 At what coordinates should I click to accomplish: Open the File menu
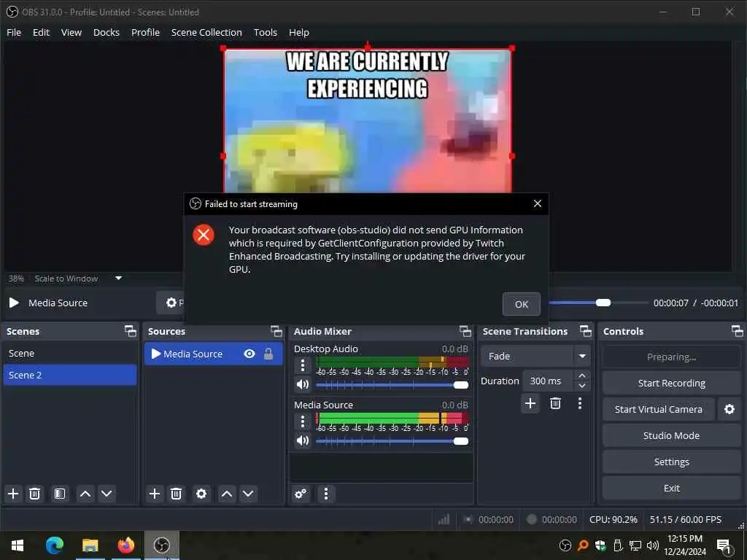[x=14, y=32]
